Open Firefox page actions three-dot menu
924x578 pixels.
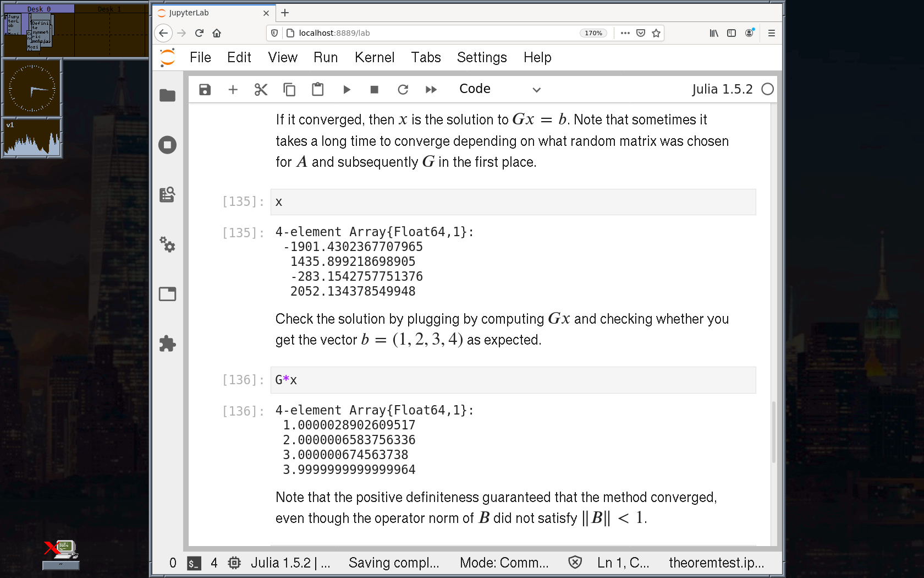(x=625, y=33)
